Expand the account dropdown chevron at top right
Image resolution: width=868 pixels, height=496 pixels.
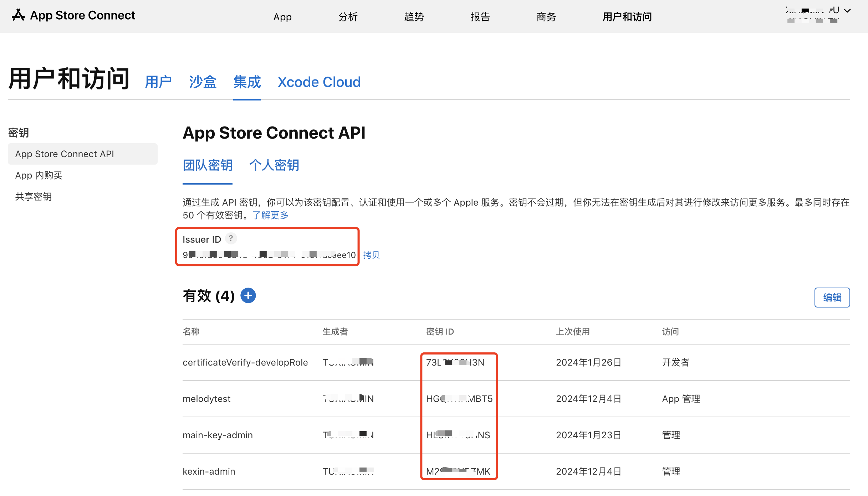pos(847,11)
